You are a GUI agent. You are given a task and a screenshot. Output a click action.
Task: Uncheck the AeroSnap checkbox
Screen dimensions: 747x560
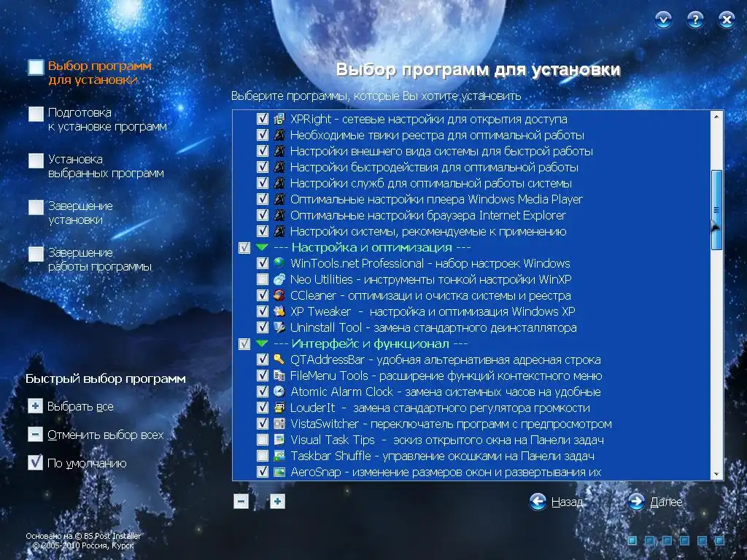263,472
